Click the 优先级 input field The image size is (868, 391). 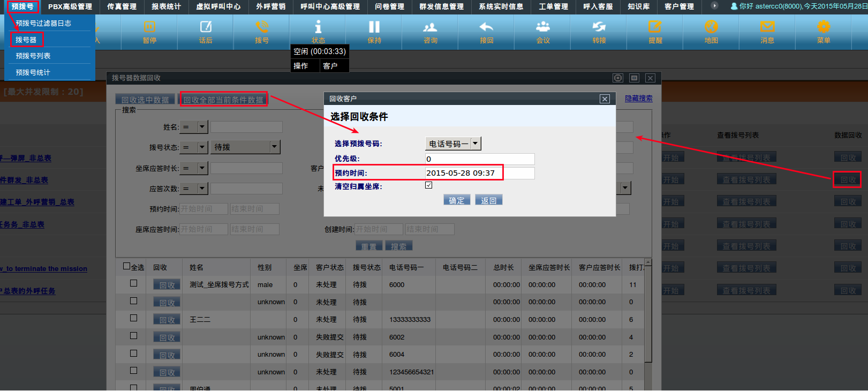point(479,159)
